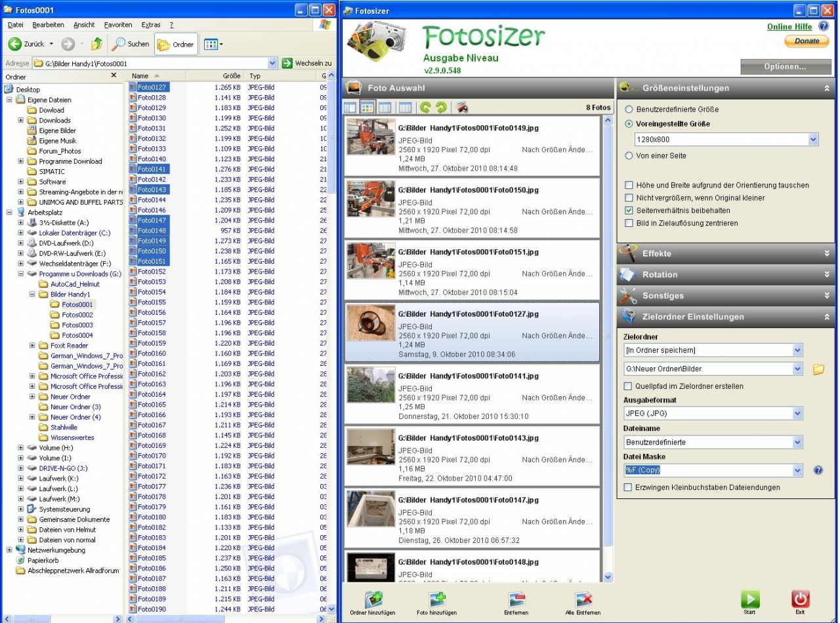Open the Ansicht menu in Explorer
The height and width of the screenshot is (623, 840).
point(84,25)
